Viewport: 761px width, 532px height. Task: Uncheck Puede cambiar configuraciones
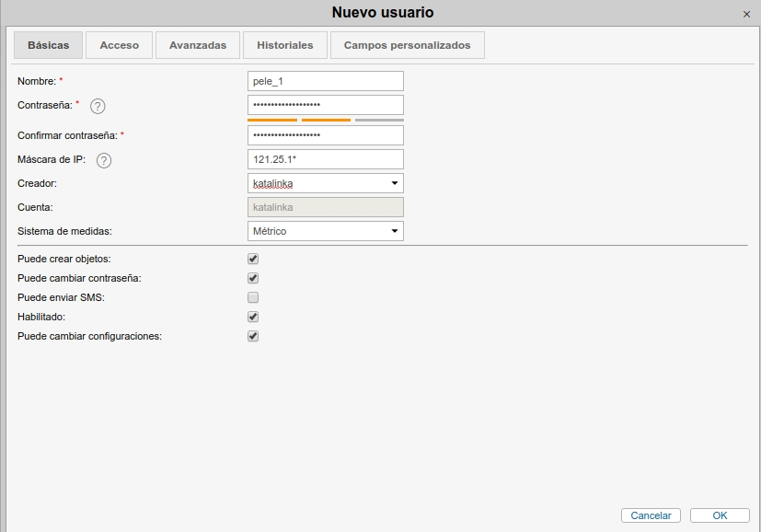(x=253, y=336)
